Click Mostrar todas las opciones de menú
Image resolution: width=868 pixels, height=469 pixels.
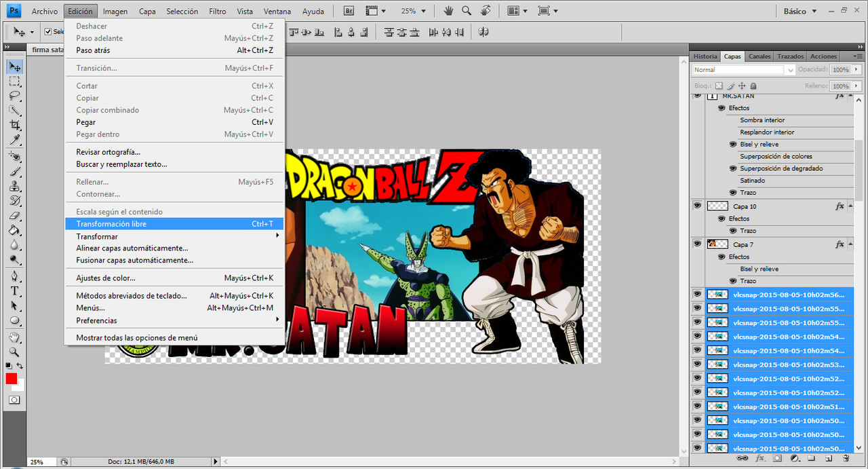(x=175, y=337)
